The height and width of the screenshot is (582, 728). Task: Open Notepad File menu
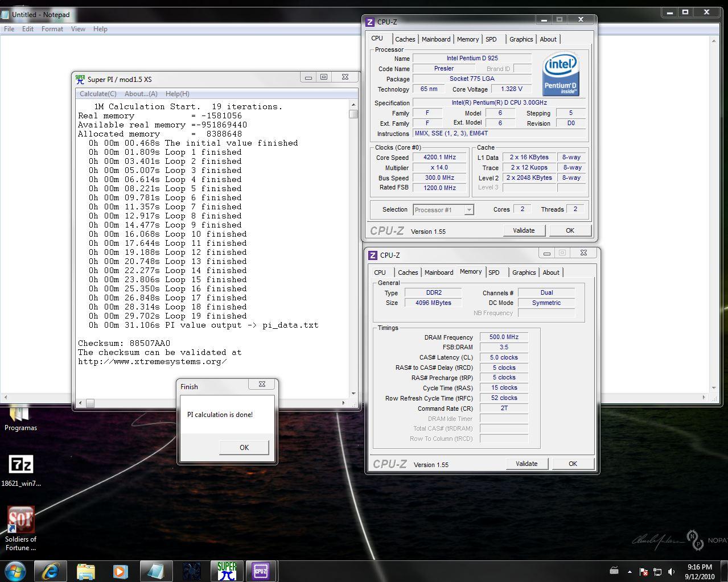pos(10,28)
